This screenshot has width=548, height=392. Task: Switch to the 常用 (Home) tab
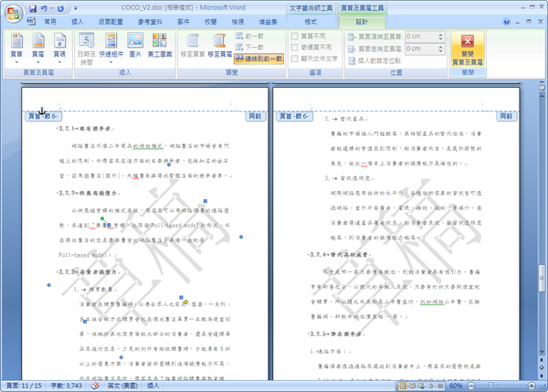coord(50,22)
